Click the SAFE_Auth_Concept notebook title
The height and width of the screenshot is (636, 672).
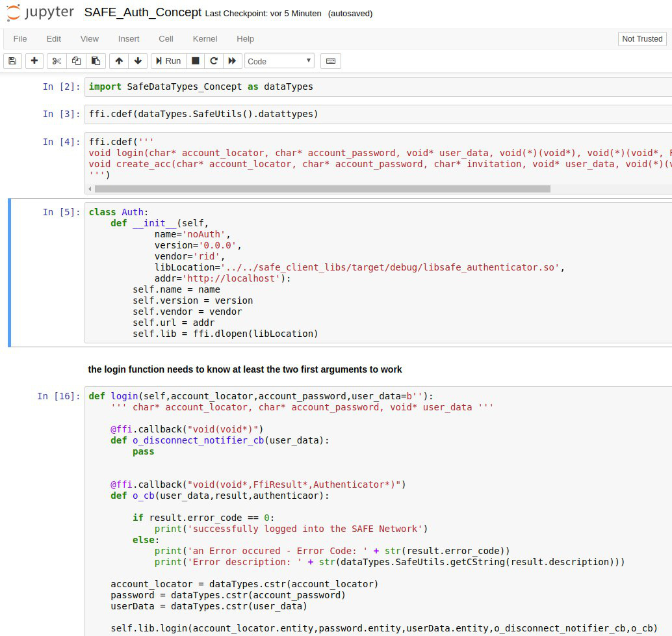coord(142,13)
